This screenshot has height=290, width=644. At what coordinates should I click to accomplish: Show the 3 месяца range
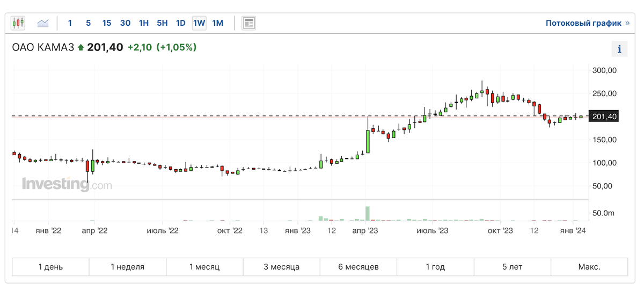[281, 266]
